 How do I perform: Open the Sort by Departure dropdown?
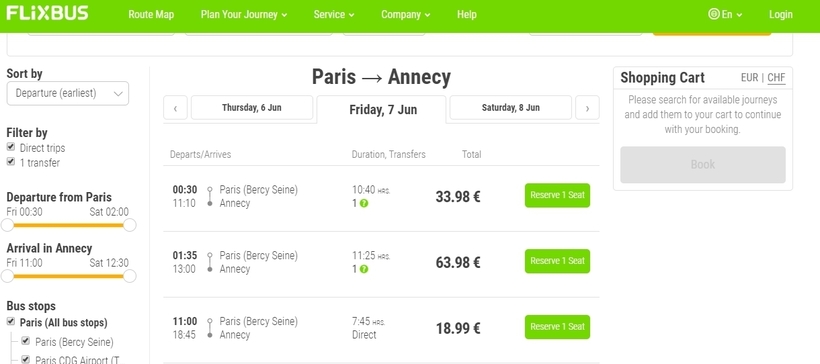pos(67,94)
